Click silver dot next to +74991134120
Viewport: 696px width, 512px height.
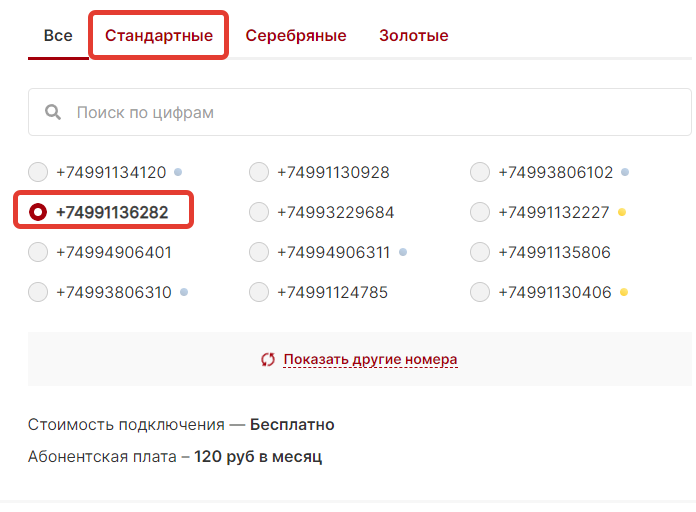(178, 172)
